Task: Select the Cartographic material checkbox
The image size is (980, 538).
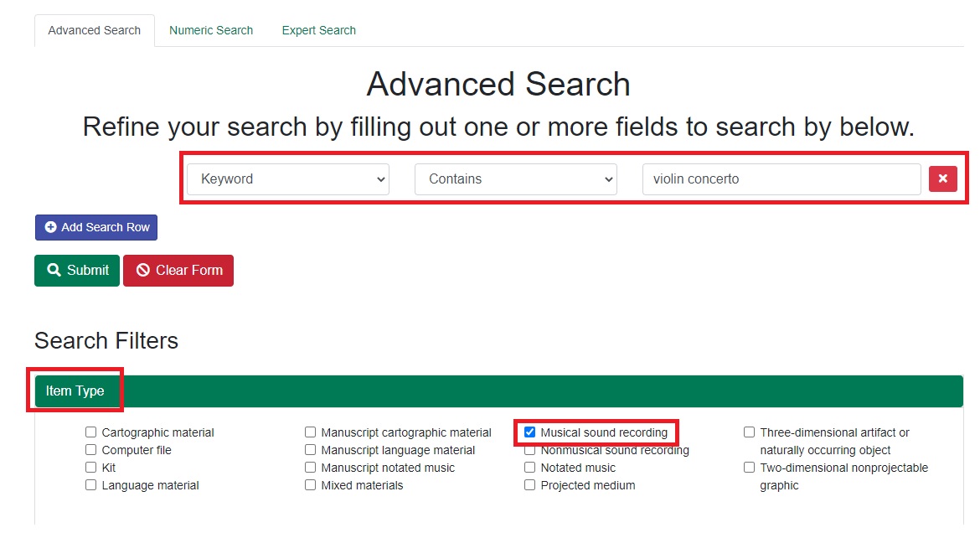Action: coord(90,432)
